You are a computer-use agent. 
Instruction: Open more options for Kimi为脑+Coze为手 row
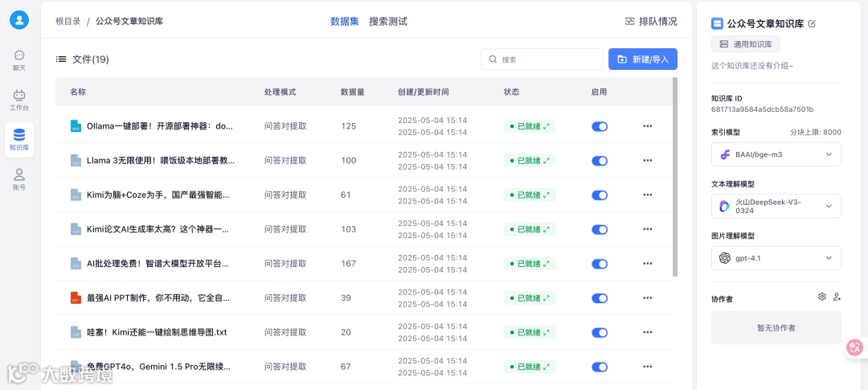(648, 195)
